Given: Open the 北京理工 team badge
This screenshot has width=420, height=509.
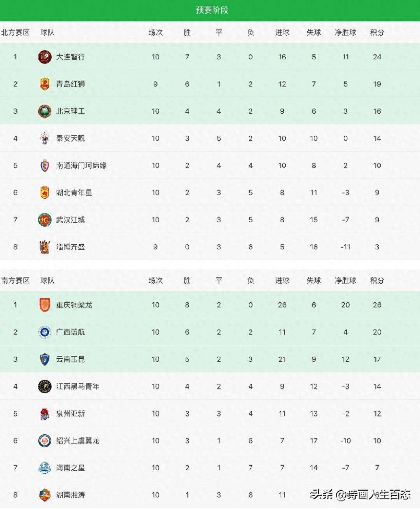Looking at the screenshot, I should (x=45, y=111).
